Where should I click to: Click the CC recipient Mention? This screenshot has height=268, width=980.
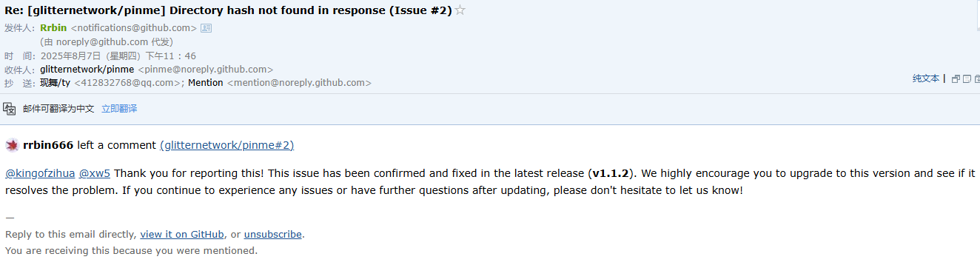[206, 83]
